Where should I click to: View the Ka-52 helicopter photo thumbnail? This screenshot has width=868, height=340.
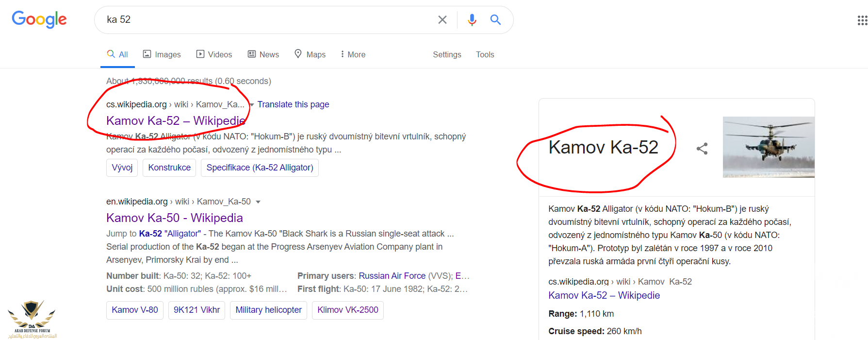768,147
